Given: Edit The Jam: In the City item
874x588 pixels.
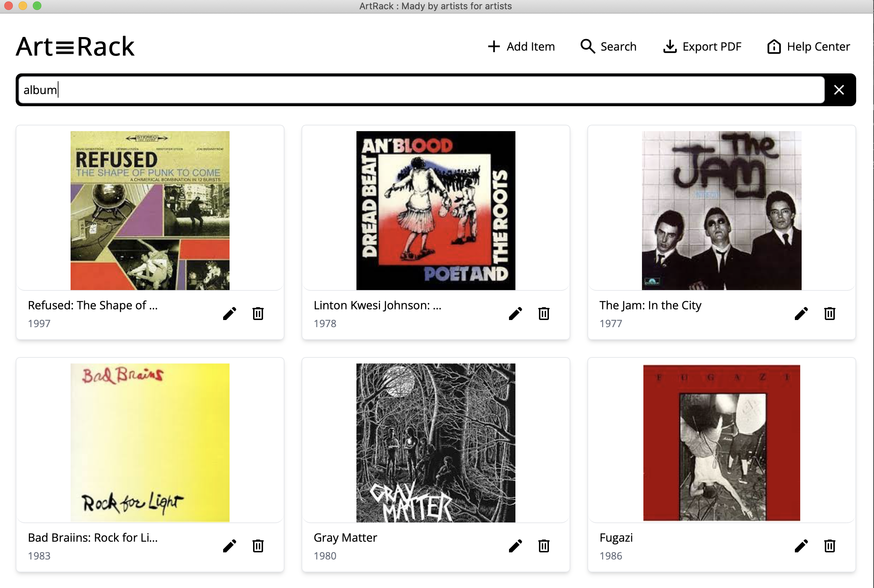Looking at the screenshot, I should pyautogui.click(x=801, y=314).
